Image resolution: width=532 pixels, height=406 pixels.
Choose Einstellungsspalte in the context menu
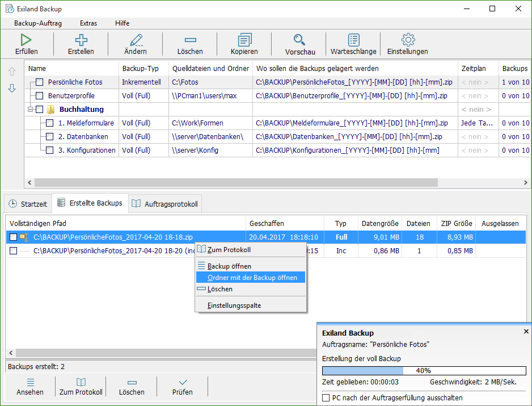tap(251, 305)
